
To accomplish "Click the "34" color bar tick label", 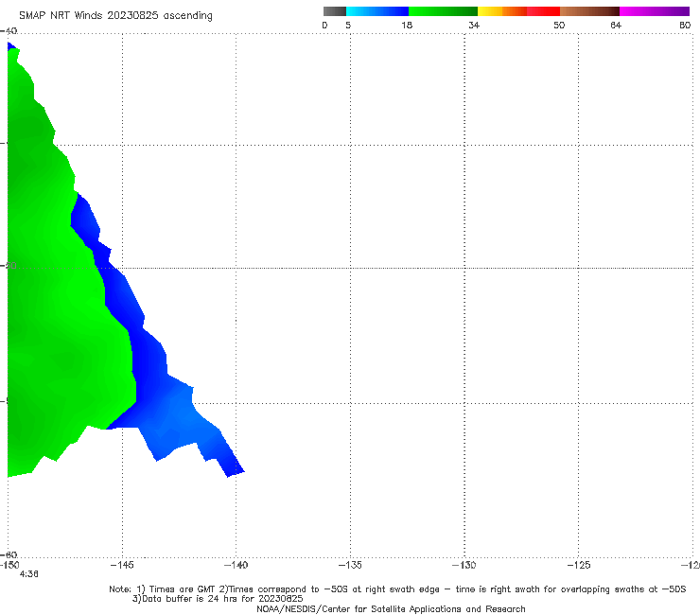I will tap(474, 26).
